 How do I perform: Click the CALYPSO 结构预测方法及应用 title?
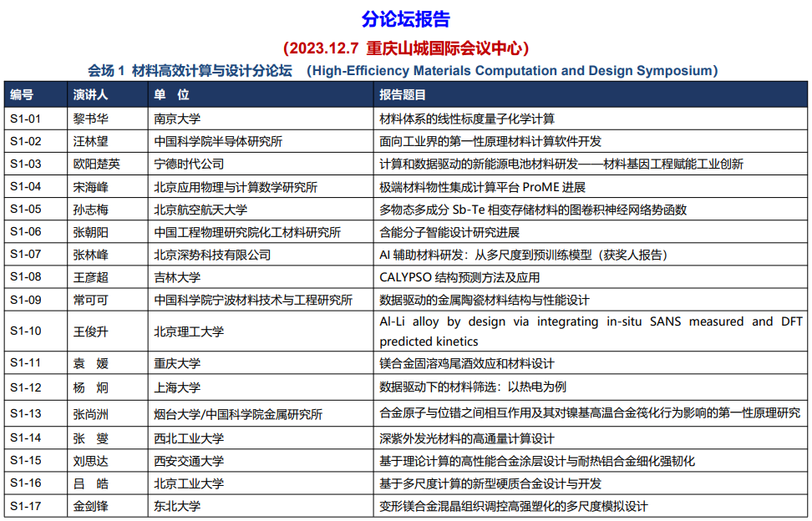(x=459, y=277)
